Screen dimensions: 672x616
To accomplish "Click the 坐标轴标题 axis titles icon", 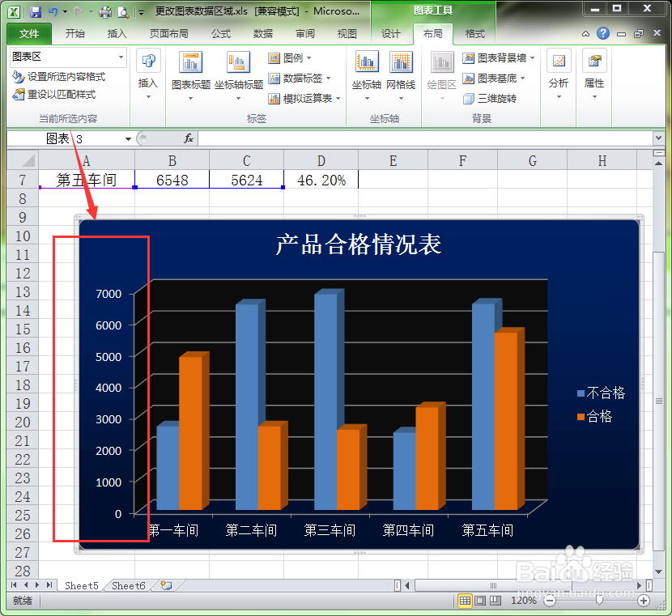I will (238, 62).
